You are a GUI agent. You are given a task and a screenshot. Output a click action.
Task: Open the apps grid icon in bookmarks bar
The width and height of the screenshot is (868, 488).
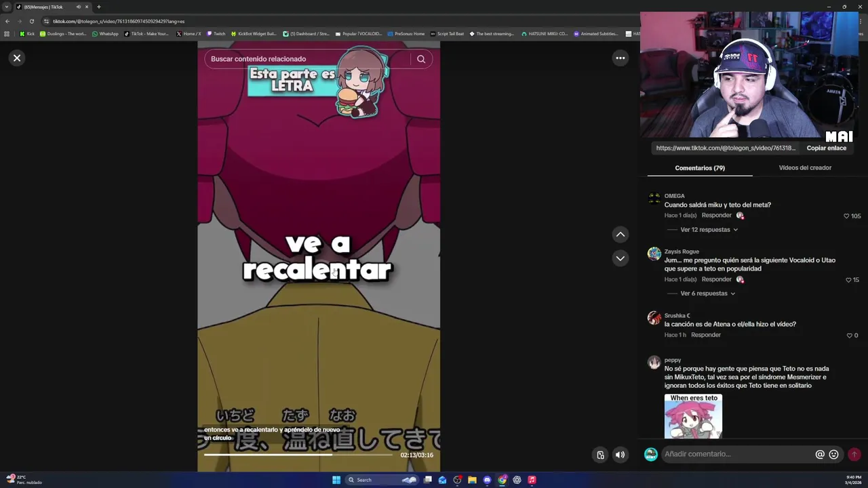click(x=7, y=34)
